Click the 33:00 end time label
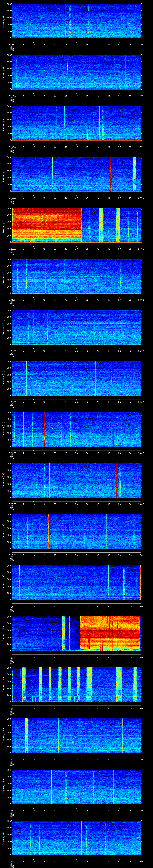Screen dimensions: 153x868 coord(141,861)
